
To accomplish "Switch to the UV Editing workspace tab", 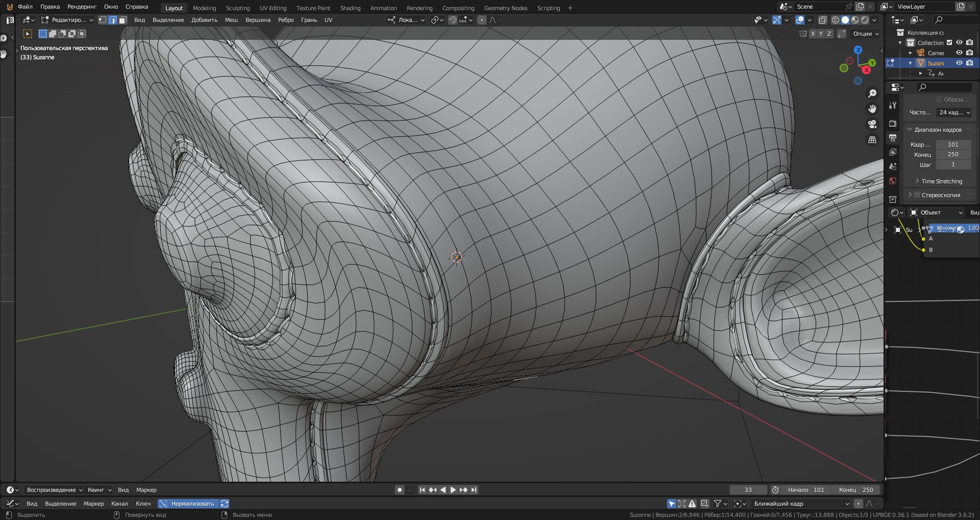I will 273,8.
